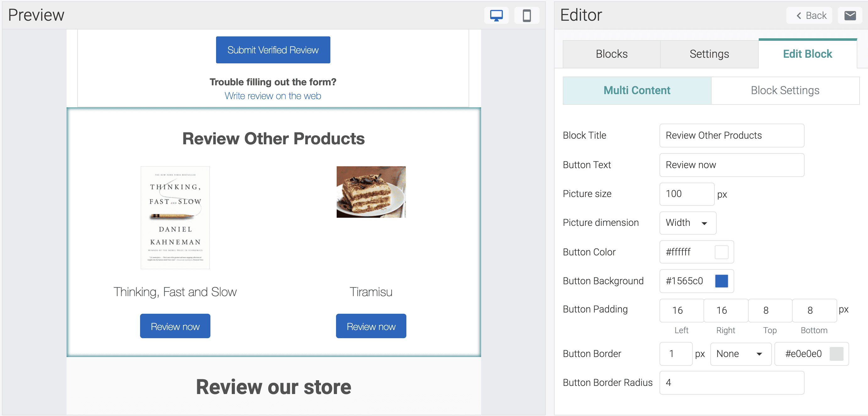Viewport: 868px width, 416px height.
Task: Switch to the Settings tab
Action: pos(709,54)
